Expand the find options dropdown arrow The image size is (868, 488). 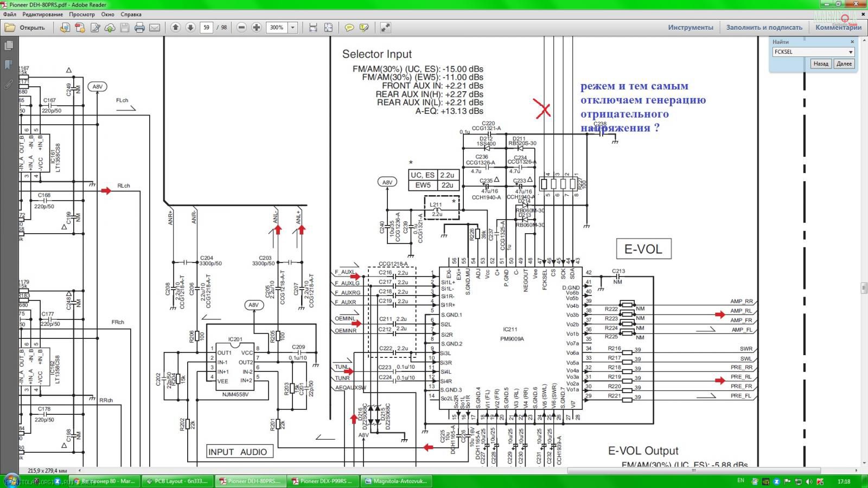(851, 52)
